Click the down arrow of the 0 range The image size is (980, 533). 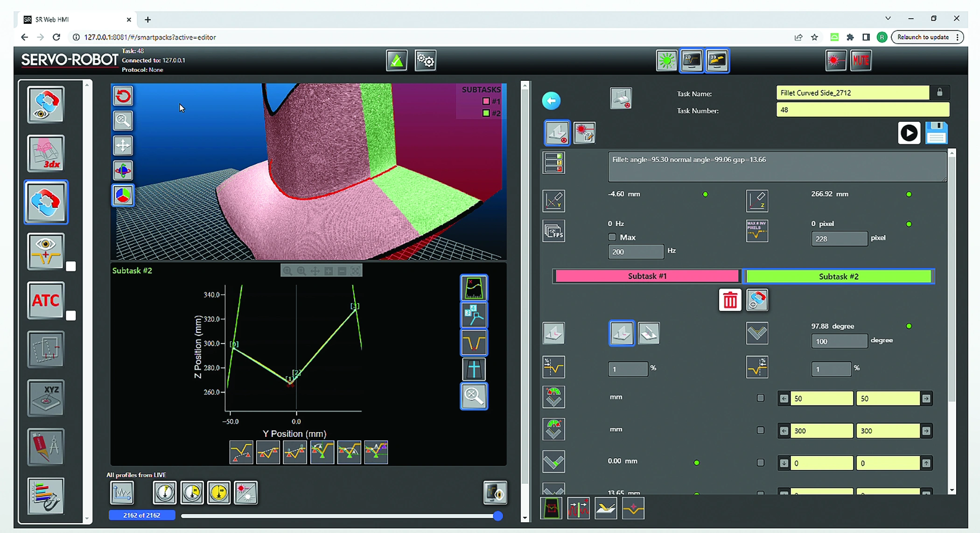[x=784, y=463]
